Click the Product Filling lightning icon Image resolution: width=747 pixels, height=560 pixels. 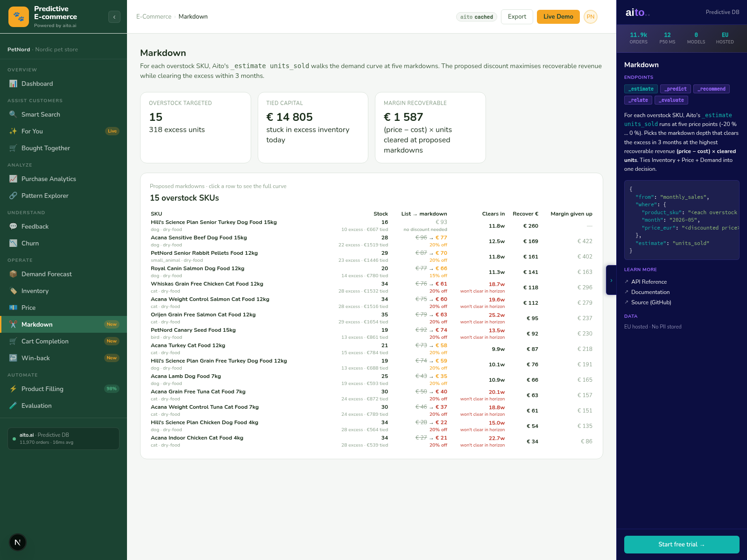tap(13, 389)
